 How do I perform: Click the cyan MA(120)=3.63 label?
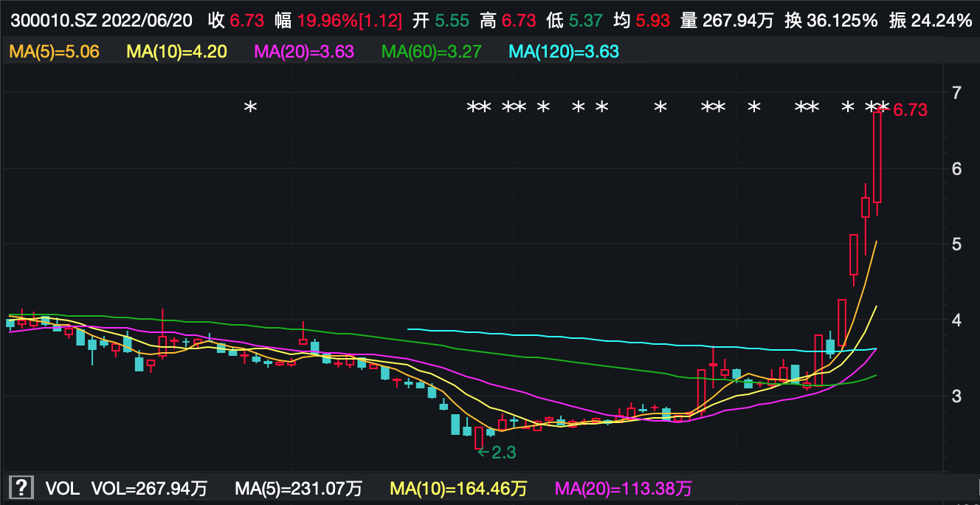click(x=565, y=52)
